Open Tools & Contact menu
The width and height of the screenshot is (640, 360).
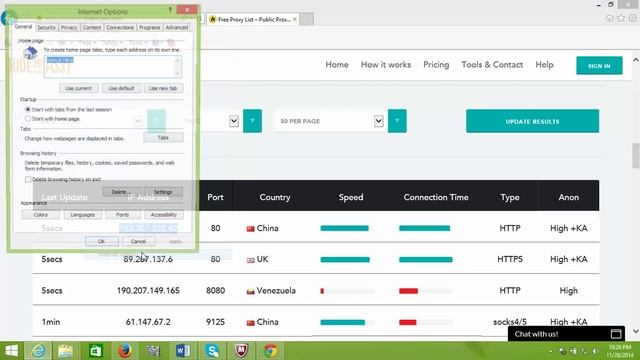point(492,65)
